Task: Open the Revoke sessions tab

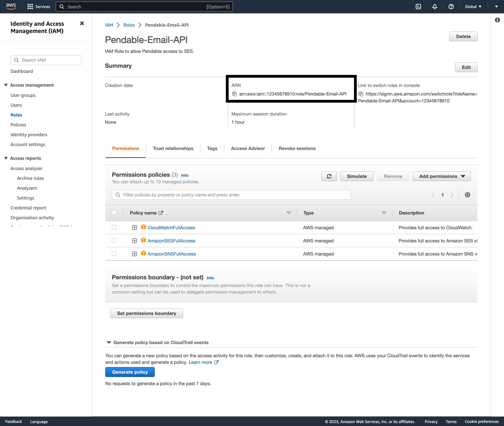Action: [x=297, y=149]
